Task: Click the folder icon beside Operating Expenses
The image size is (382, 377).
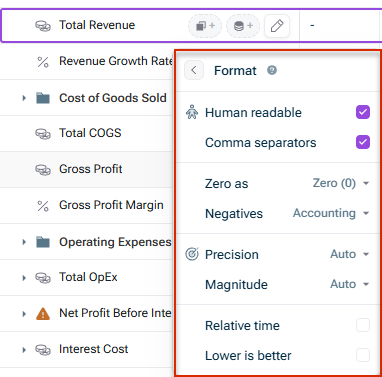Action: click(x=43, y=242)
